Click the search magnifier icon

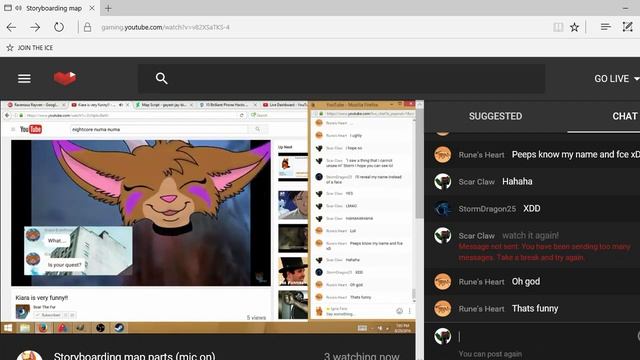point(162,78)
